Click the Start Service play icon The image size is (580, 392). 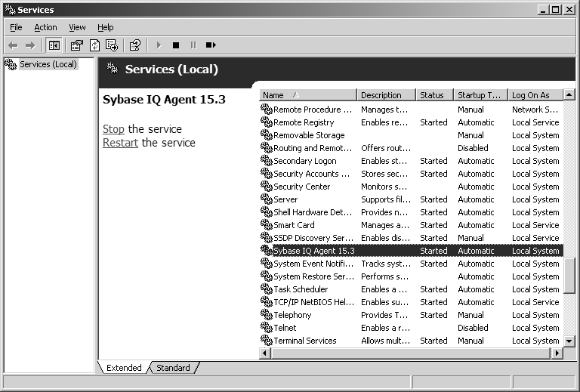pos(159,45)
